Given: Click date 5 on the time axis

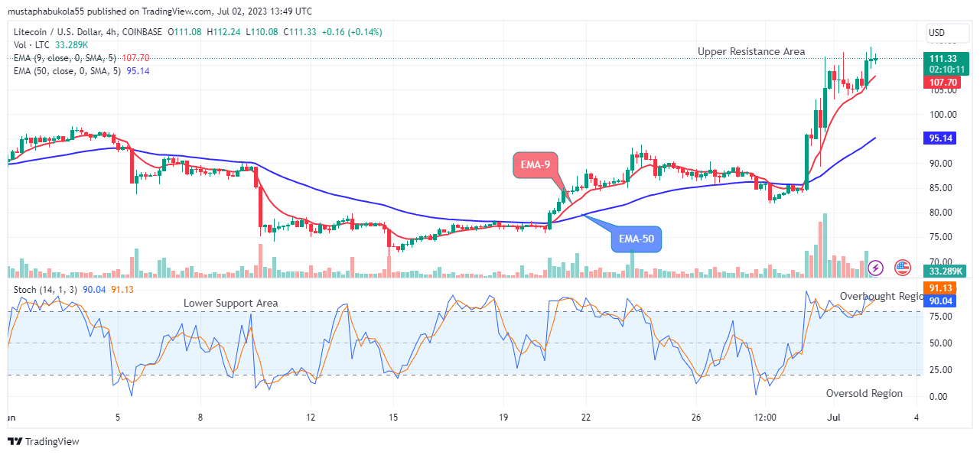Looking at the screenshot, I should coord(118,418).
